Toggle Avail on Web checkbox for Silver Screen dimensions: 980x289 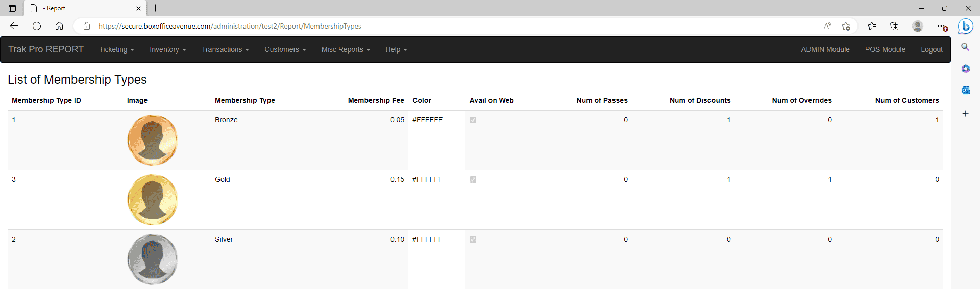tap(473, 240)
